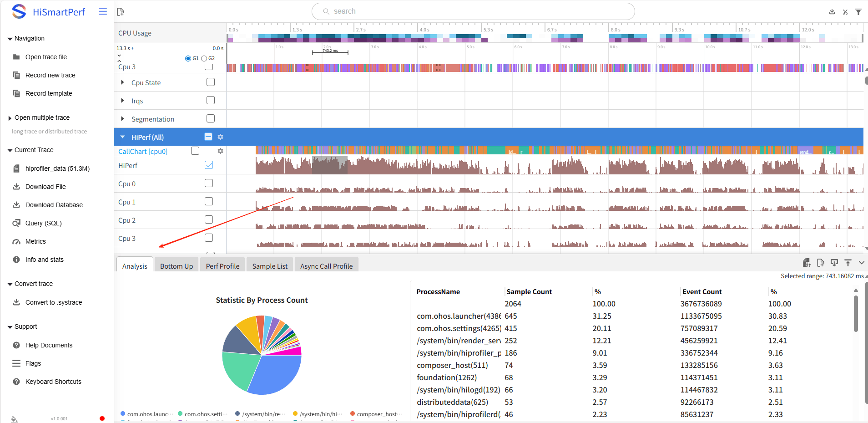Switch to the Analysis tab
This screenshot has width=868, height=423.
[135, 265]
